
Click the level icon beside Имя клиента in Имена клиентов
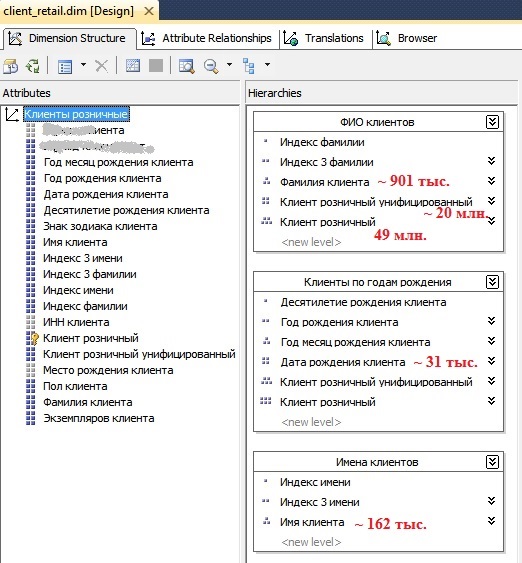(x=266, y=521)
